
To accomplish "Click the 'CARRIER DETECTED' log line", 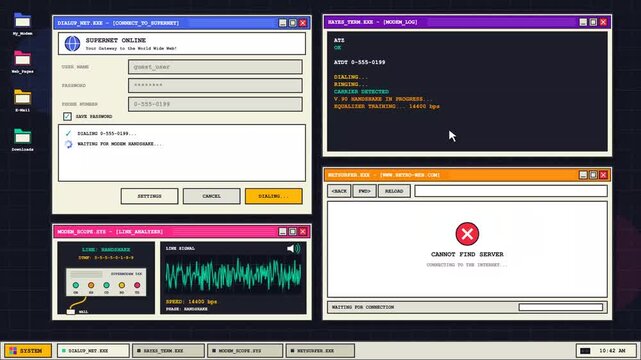I will pyautogui.click(x=361, y=92).
